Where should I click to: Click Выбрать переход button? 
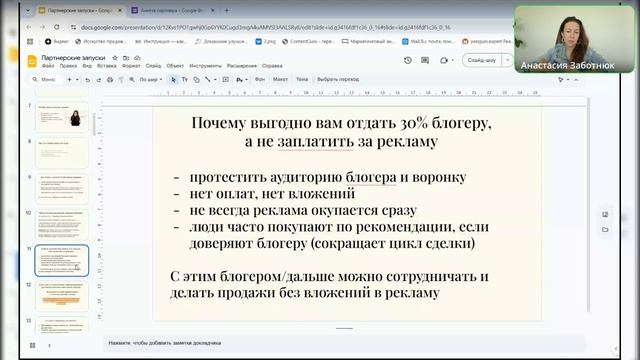pos(338,79)
